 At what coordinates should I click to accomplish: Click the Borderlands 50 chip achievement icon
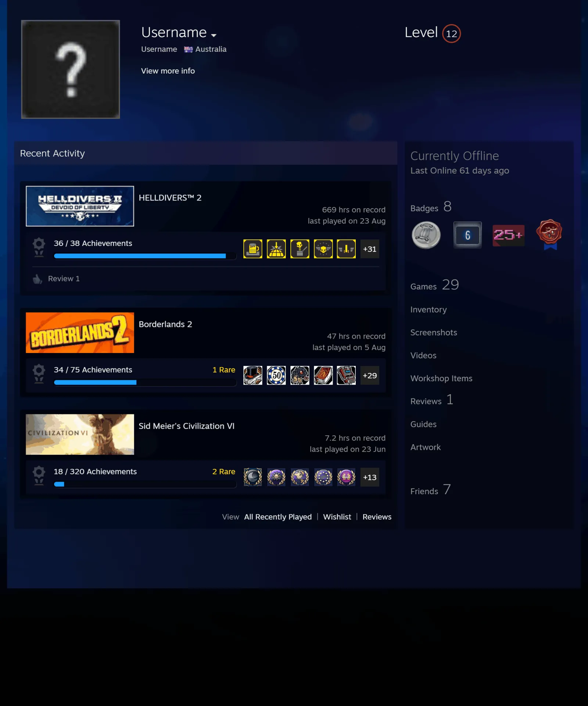point(276,375)
